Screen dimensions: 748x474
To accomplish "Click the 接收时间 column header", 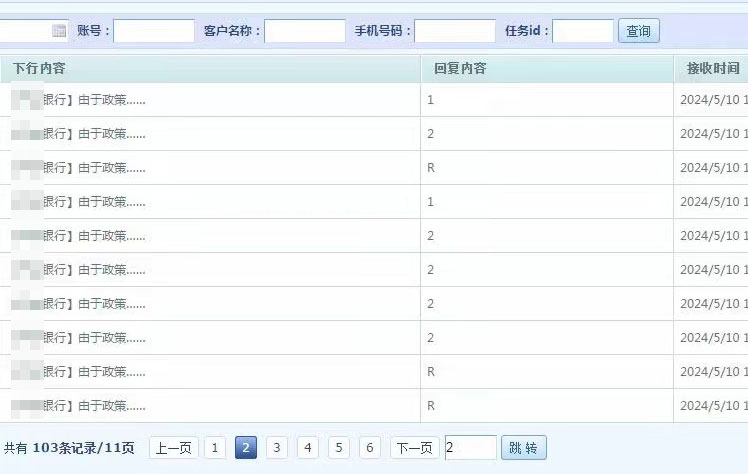I will pyautogui.click(x=712, y=69).
